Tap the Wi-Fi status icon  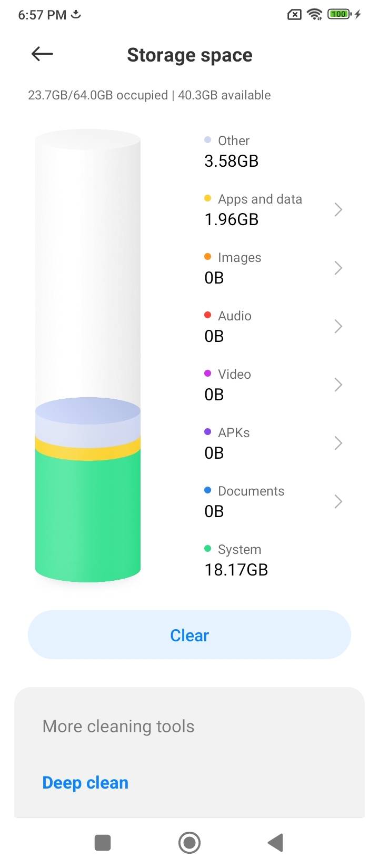click(315, 14)
